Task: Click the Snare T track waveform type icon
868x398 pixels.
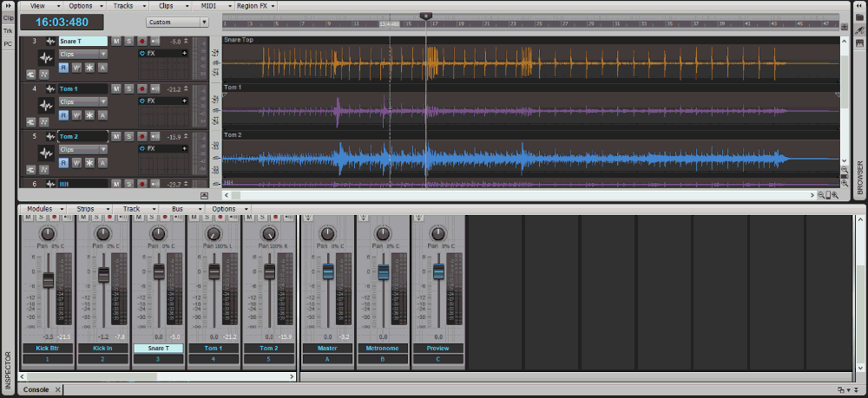Action: click(x=51, y=42)
